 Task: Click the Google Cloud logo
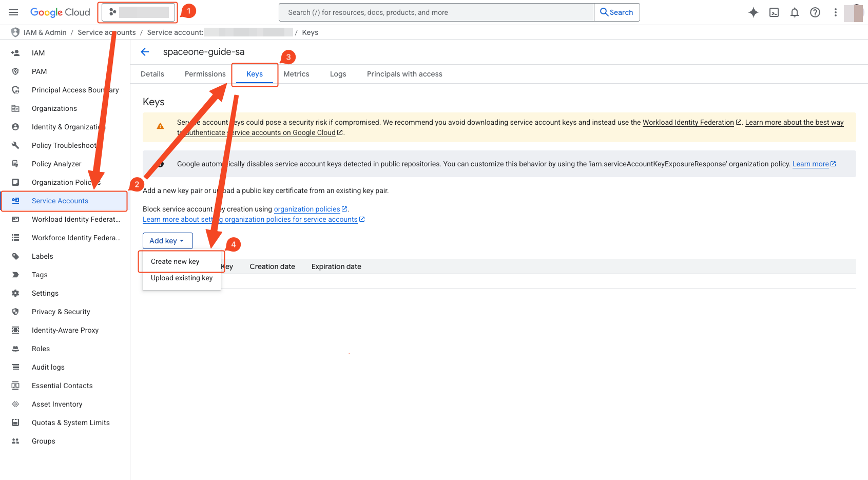coord(60,12)
